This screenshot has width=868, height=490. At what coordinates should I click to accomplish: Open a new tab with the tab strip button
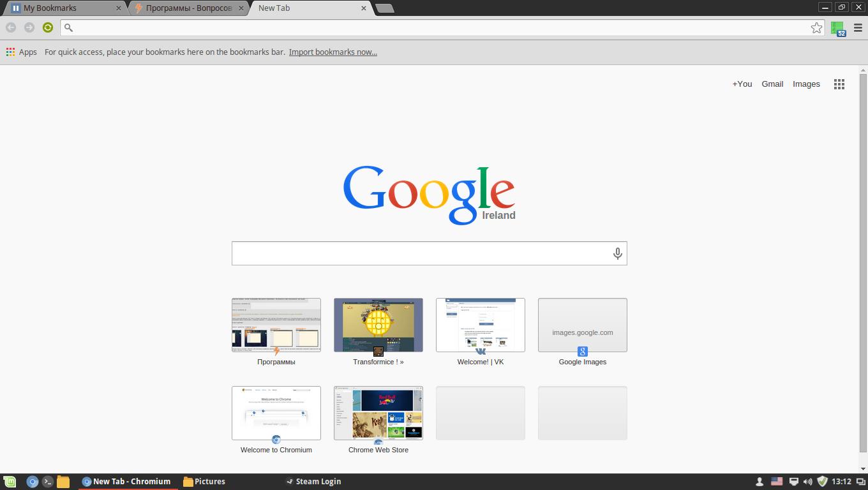click(x=384, y=8)
